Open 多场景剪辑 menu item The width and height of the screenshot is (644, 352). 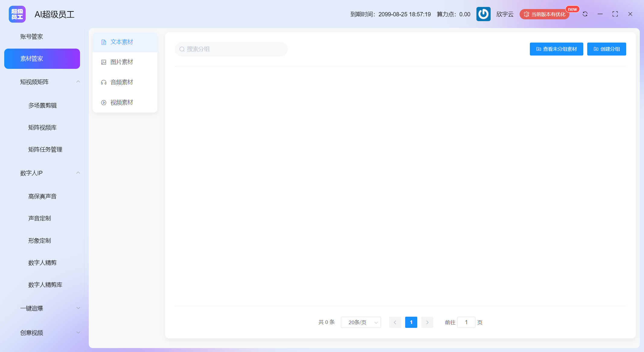(43, 105)
